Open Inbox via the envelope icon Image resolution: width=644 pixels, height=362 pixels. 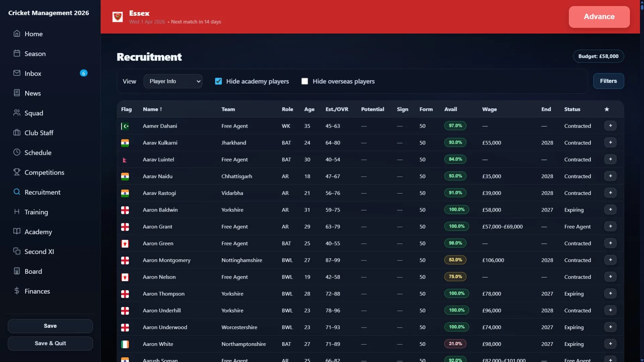(17, 73)
